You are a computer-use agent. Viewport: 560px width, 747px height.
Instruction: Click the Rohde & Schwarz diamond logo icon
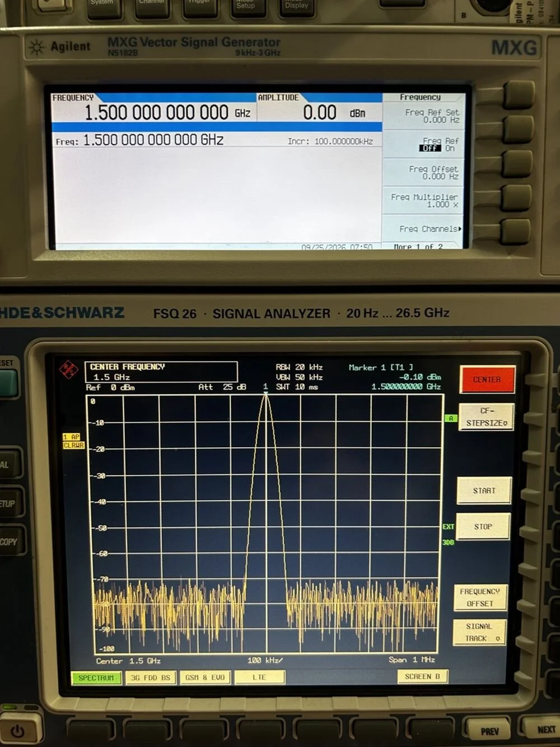click(x=68, y=369)
